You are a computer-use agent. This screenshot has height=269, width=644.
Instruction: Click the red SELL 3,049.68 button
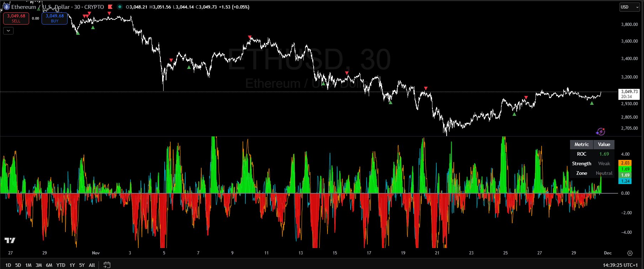[x=16, y=18]
